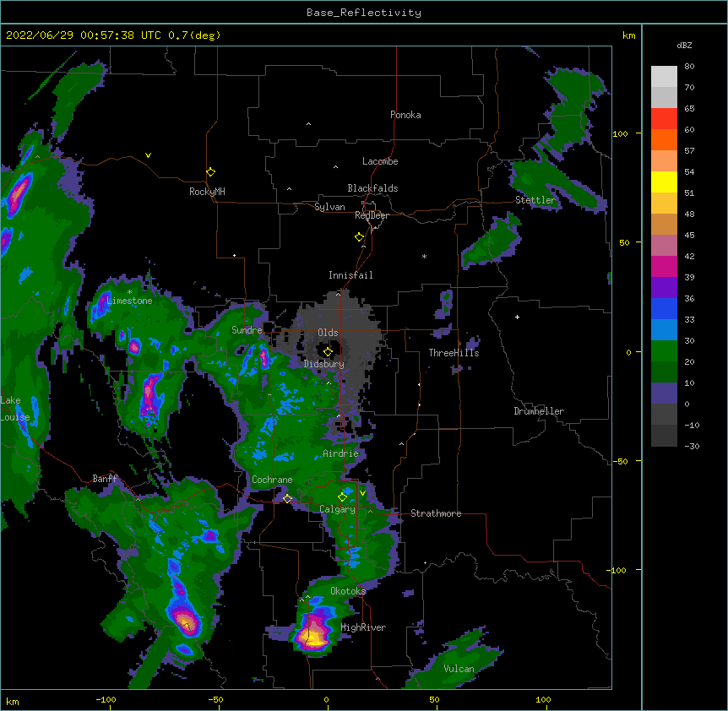Click the Lake Louise label
The image size is (728, 711).
14,409
